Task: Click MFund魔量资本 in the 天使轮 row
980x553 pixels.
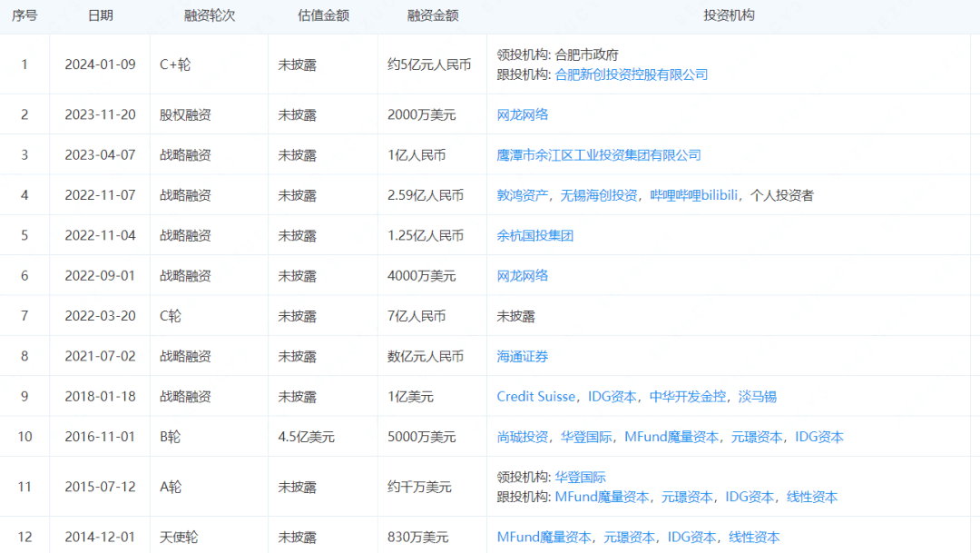Action: (544, 537)
